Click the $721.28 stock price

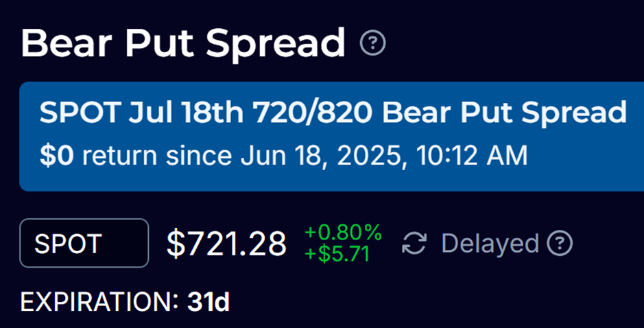[226, 244]
